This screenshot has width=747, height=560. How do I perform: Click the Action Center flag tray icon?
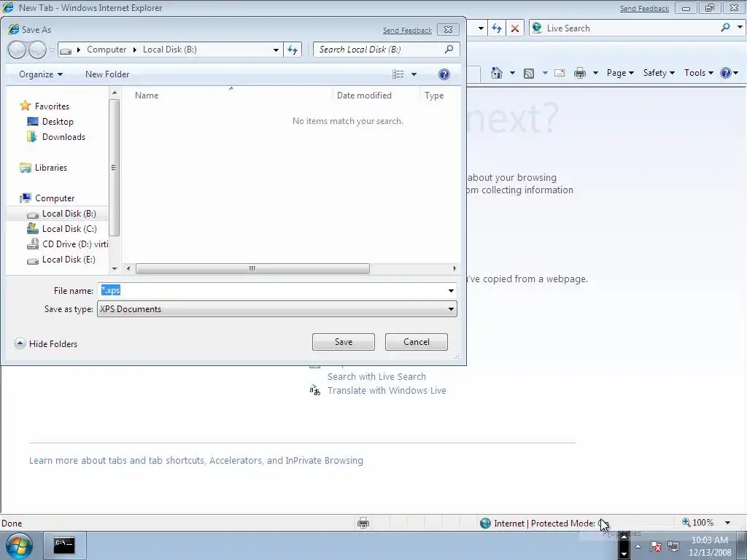[656, 547]
